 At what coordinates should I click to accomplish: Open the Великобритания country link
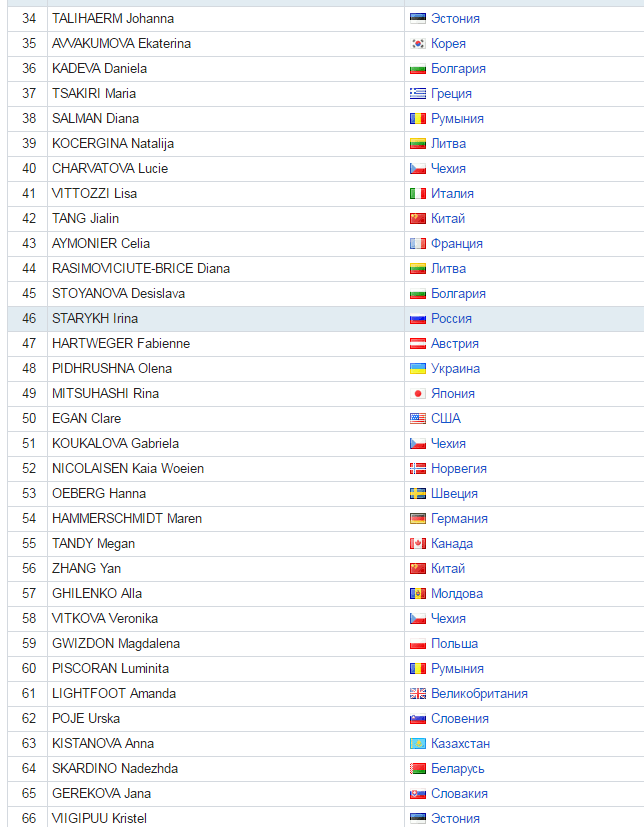click(x=479, y=694)
